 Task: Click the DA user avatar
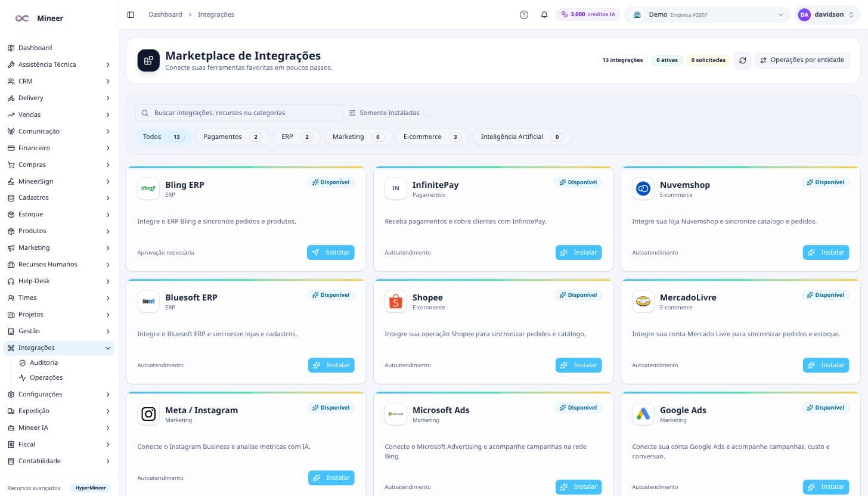[804, 15]
